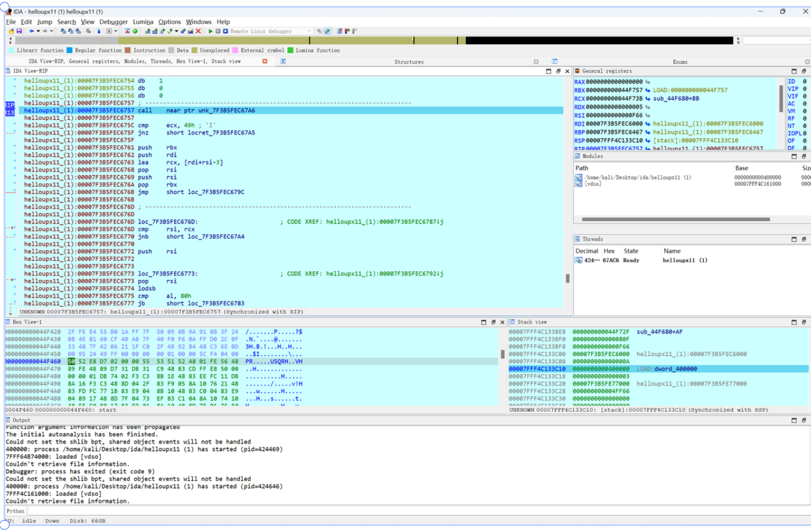This screenshot has width=811, height=532.
Task: Click the Structures tab icon
Action: (x=284, y=61)
